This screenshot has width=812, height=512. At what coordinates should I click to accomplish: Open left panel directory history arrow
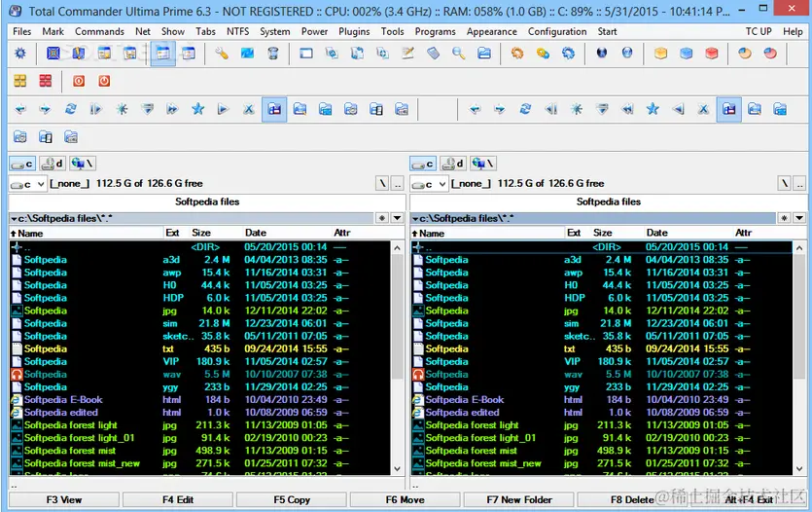[x=397, y=218]
